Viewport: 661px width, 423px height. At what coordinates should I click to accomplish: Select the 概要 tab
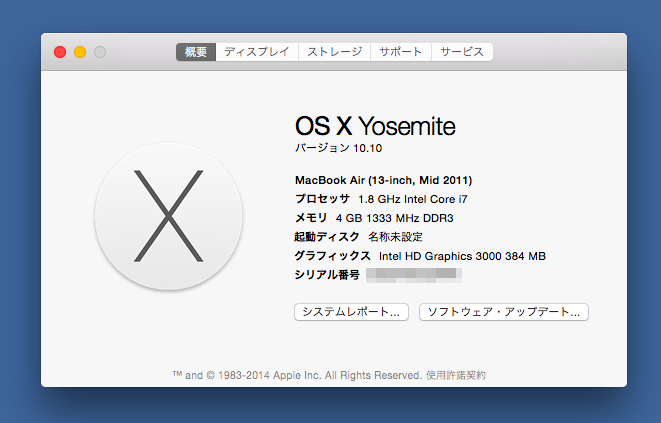(196, 52)
